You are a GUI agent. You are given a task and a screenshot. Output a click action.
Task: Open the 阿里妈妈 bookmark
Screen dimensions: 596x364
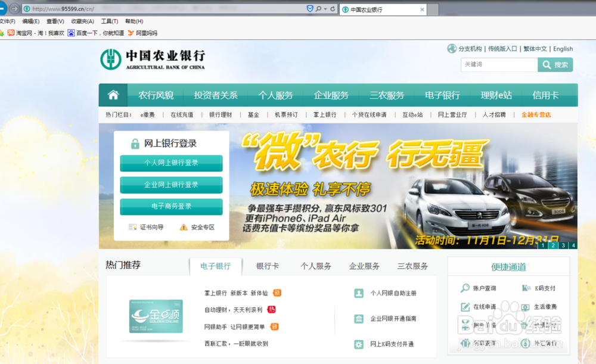point(142,33)
